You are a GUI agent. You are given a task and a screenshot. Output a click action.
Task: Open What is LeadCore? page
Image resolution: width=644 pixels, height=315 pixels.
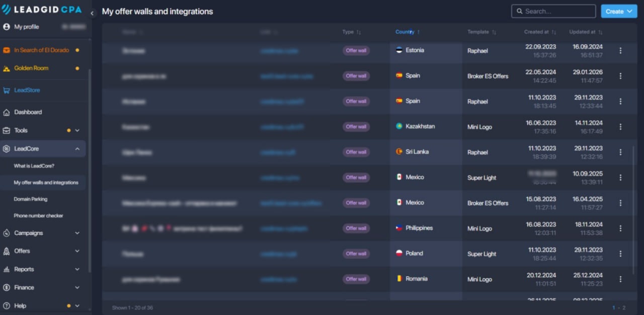click(34, 166)
